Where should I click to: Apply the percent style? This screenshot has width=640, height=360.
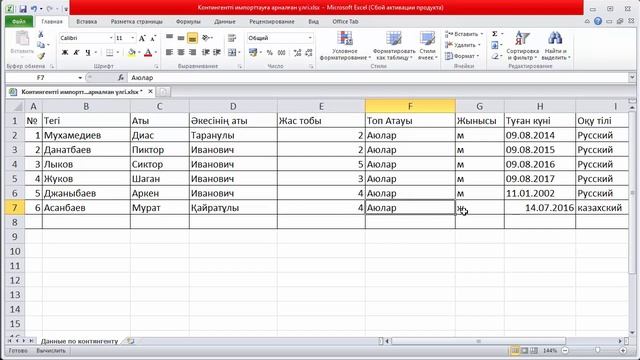[x=269, y=53]
